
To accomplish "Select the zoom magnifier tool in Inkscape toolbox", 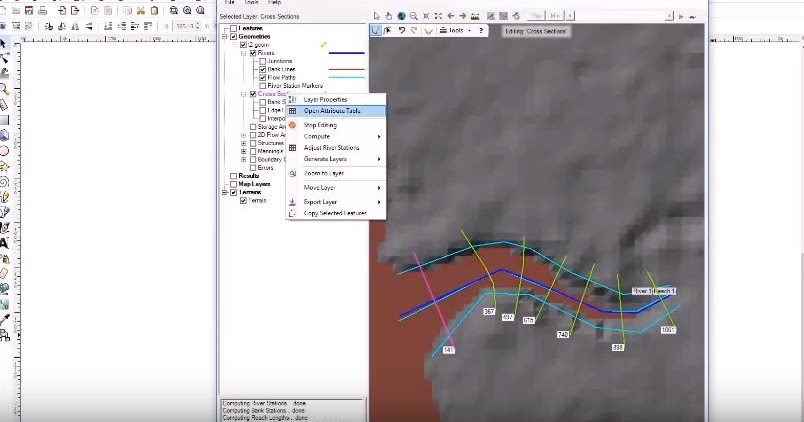I will coord(4,89).
